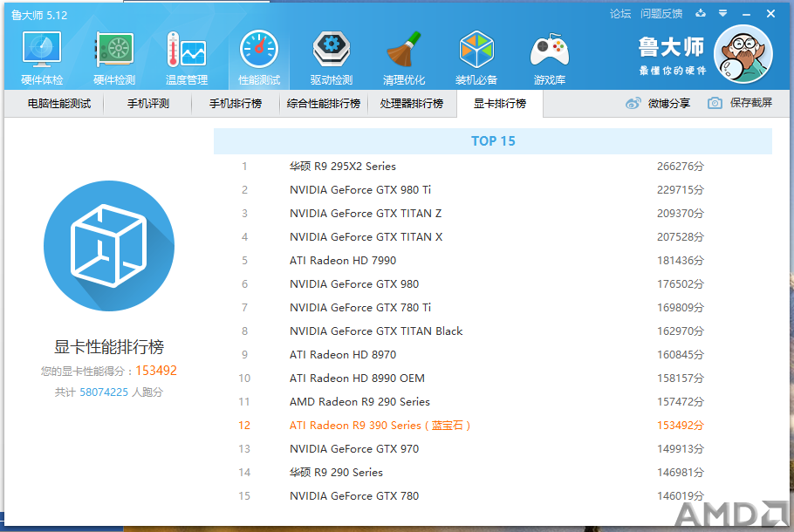The width and height of the screenshot is (794, 532).
Task: Click the total count 58074225
Action: (104, 392)
